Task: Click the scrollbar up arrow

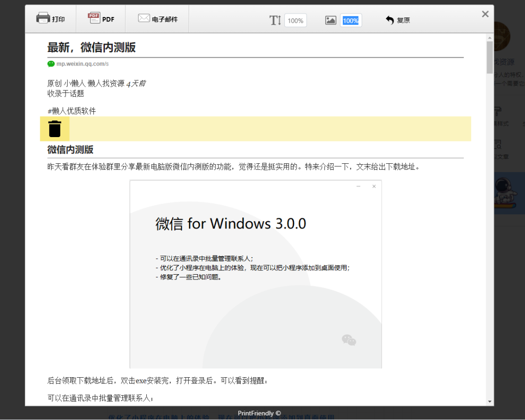Action: pos(490,37)
